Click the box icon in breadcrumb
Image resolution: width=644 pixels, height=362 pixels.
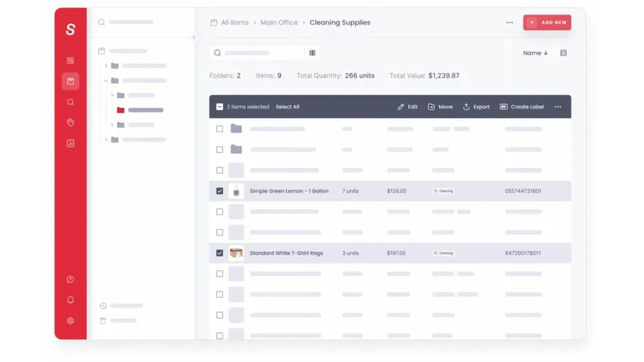pyautogui.click(x=214, y=23)
